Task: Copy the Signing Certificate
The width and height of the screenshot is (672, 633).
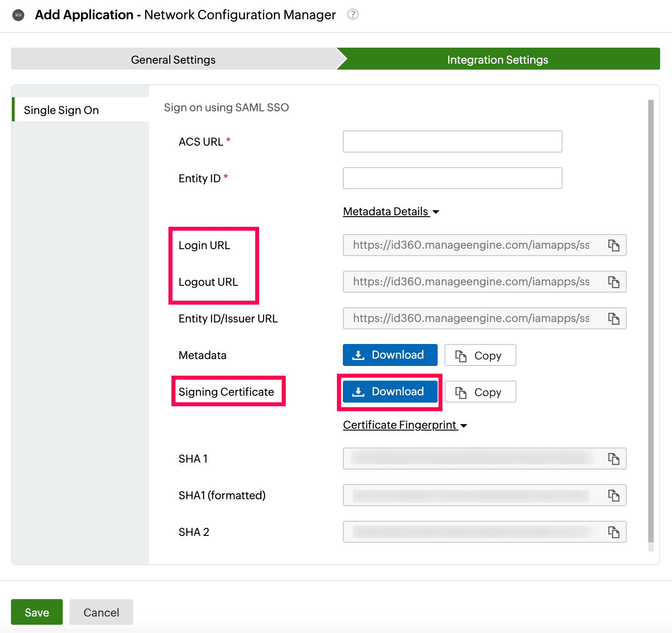Action: tap(480, 392)
